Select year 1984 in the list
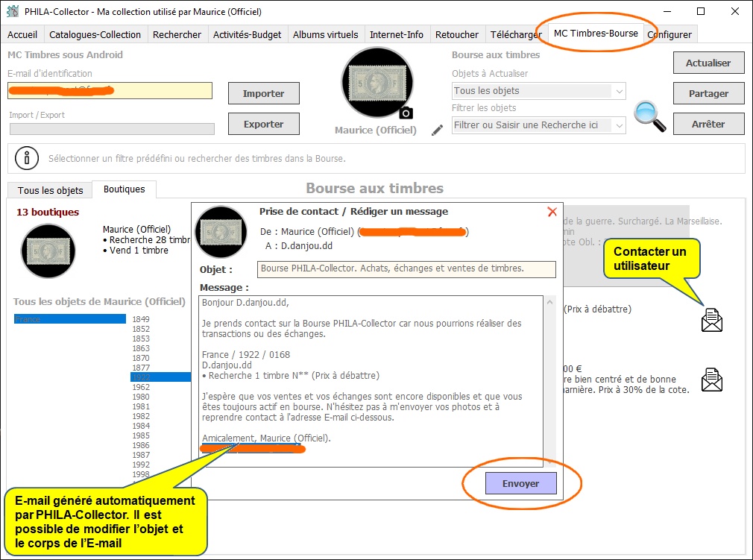 point(141,426)
